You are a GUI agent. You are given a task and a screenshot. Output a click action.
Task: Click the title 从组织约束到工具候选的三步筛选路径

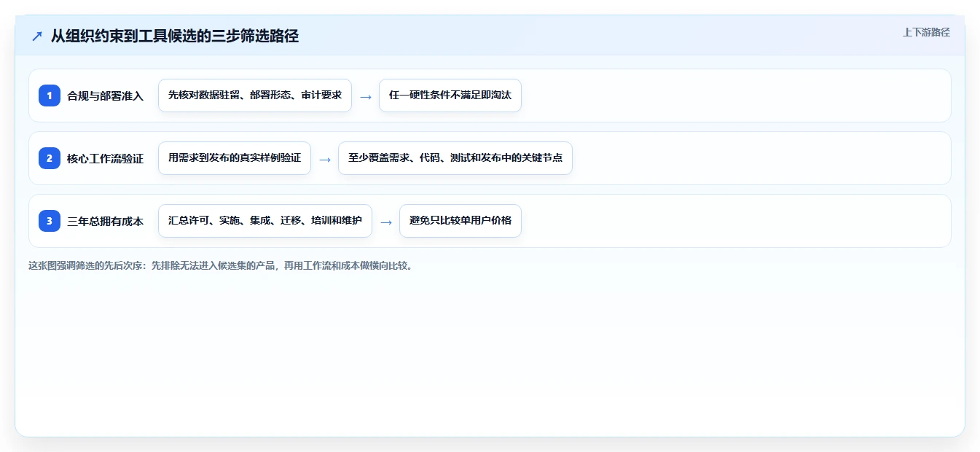tap(175, 36)
